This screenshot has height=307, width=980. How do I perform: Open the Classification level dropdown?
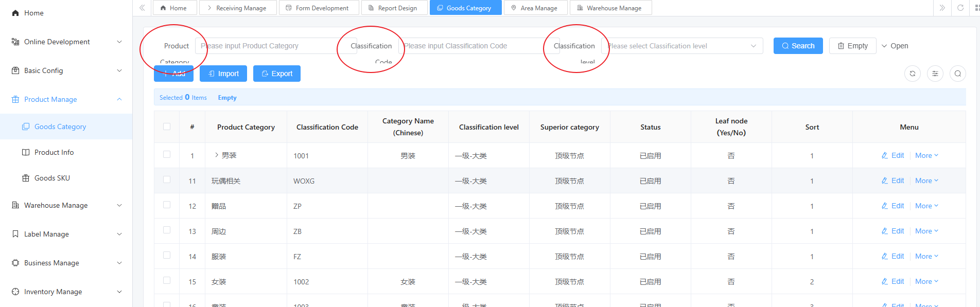(682, 46)
